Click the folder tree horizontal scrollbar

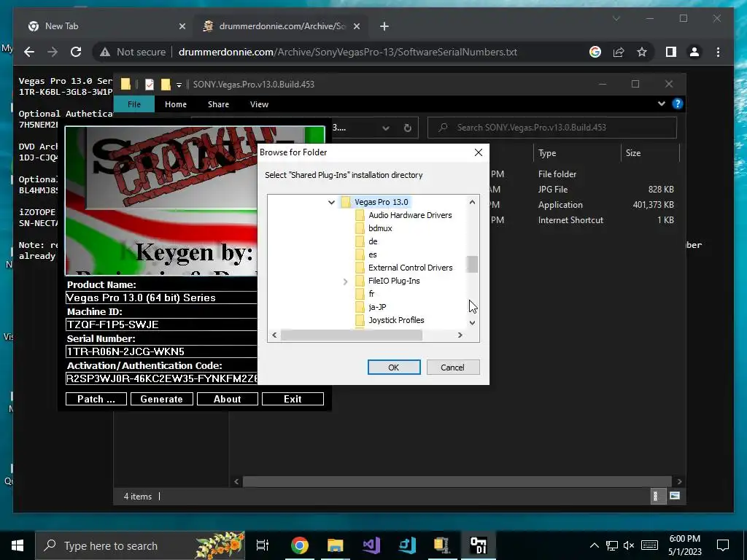[352, 335]
